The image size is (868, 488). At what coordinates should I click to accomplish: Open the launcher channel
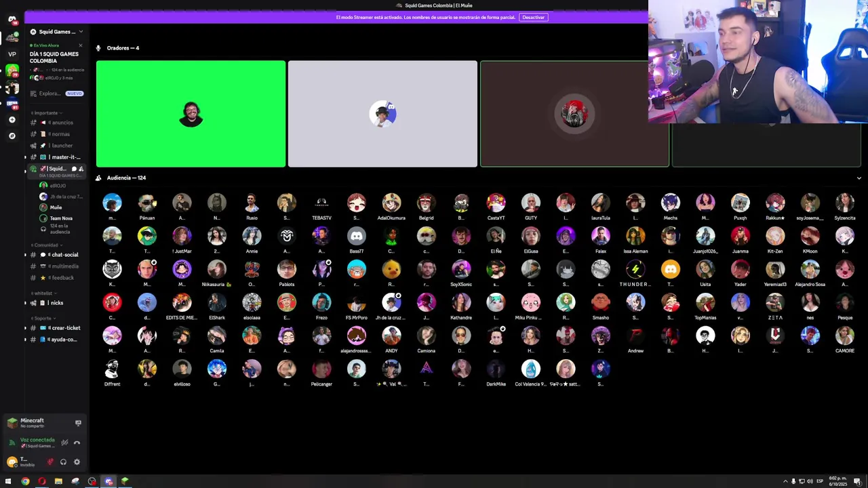(56, 146)
